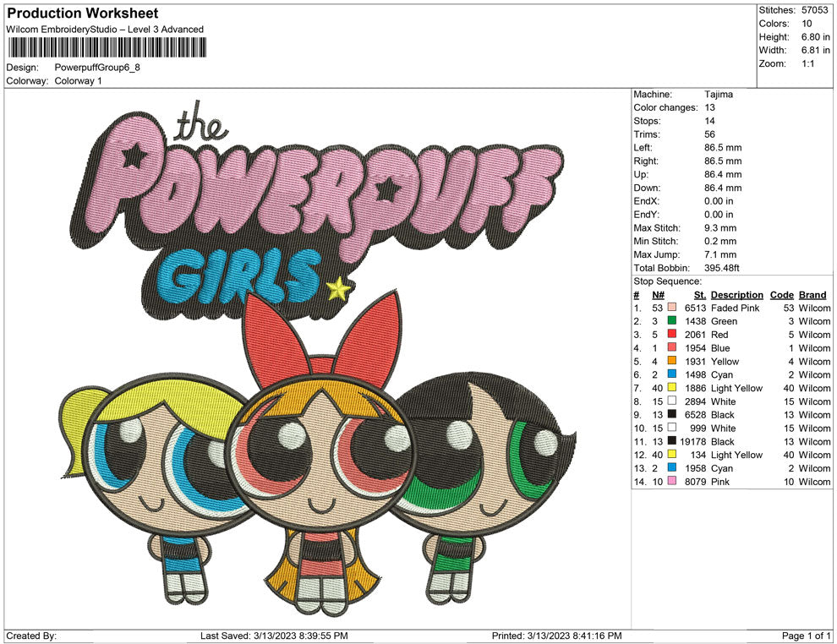Click the Powerpuff Girls embroidery design preview
The image size is (837, 644).
tap(318, 357)
